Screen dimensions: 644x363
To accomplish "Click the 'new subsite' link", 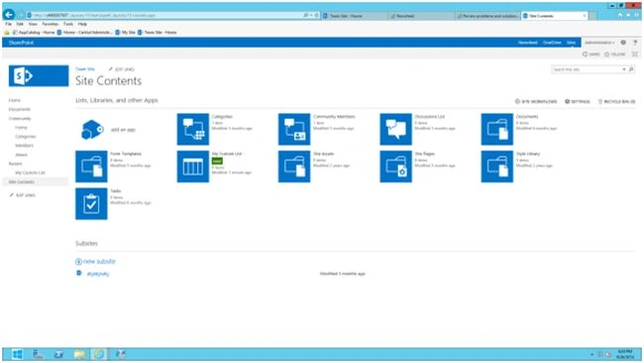I will pyautogui.click(x=99, y=262).
